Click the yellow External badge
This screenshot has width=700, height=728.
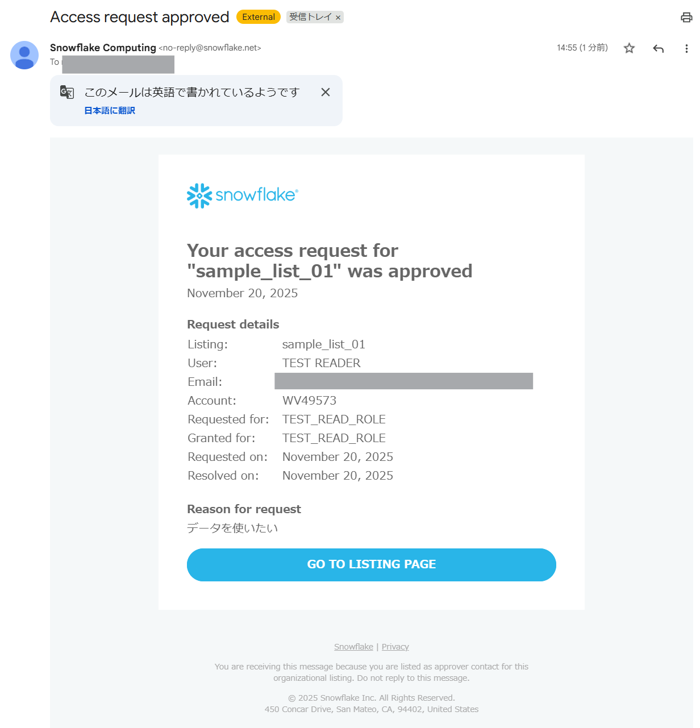click(259, 17)
